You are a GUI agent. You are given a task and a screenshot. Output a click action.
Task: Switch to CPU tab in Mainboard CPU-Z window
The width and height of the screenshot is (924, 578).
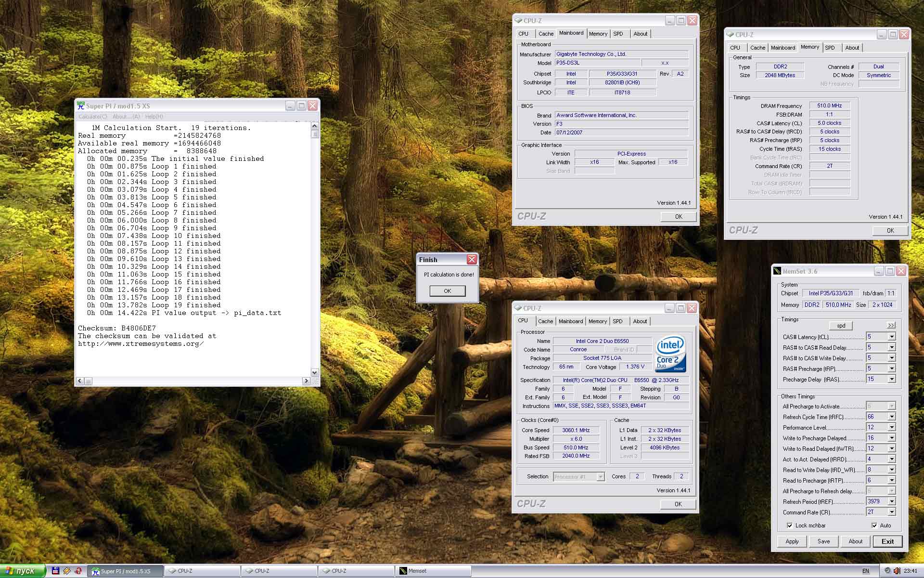524,34
